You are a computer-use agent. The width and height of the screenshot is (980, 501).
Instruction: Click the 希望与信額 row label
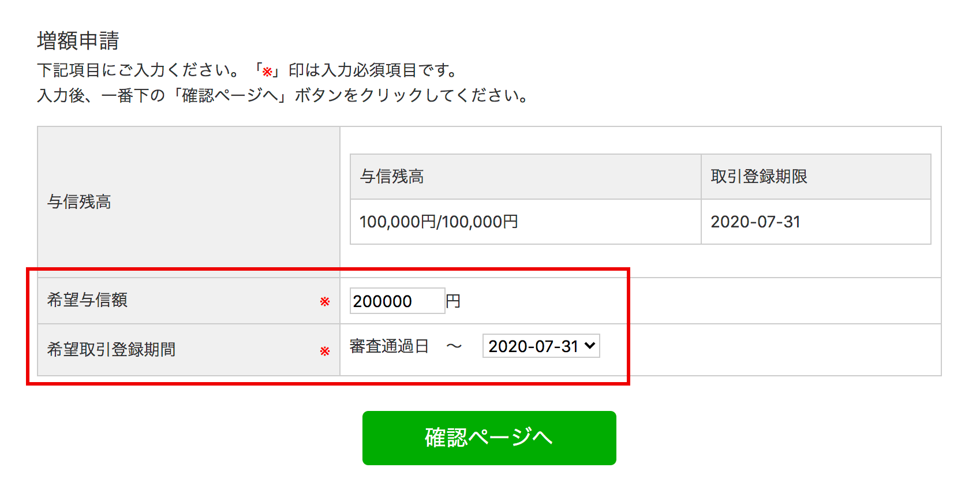click(x=87, y=300)
